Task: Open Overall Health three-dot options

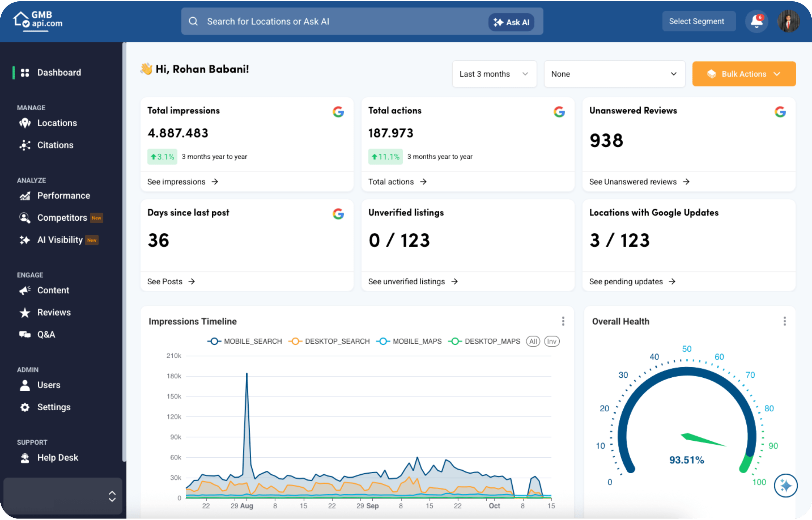Action: point(784,321)
